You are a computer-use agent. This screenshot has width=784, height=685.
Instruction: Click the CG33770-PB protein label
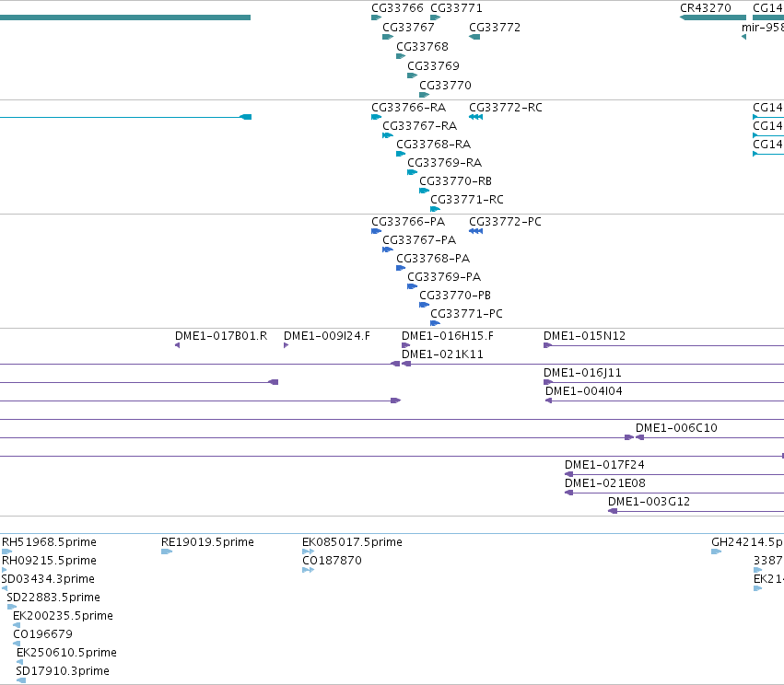coord(455,296)
